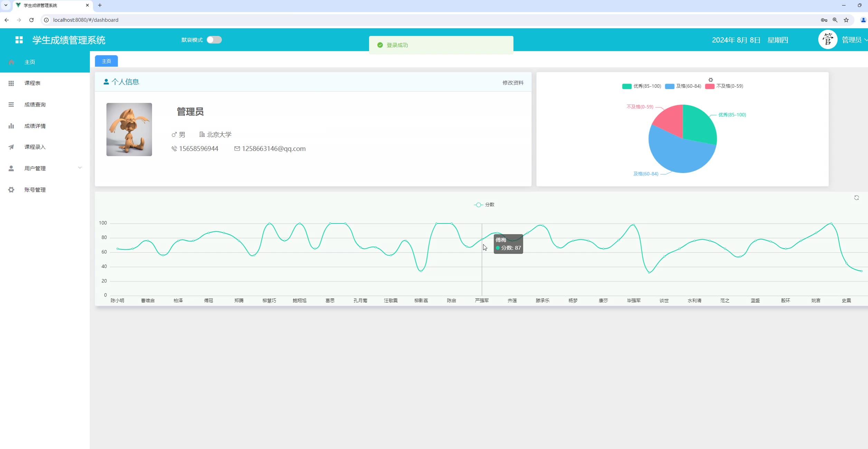Click the administrator profile photo
Image resolution: width=868 pixels, height=449 pixels.
pos(129,130)
